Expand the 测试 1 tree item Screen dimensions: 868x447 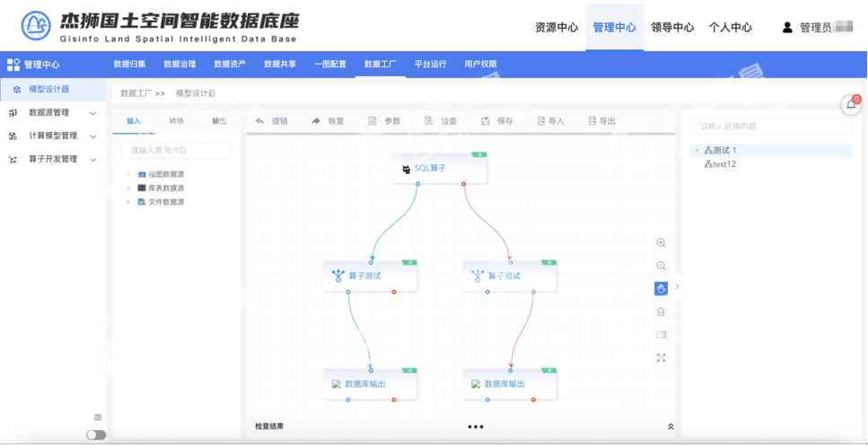tap(697, 150)
